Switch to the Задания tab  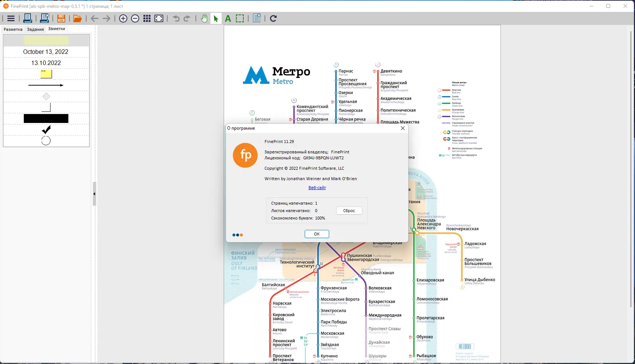[x=35, y=29]
